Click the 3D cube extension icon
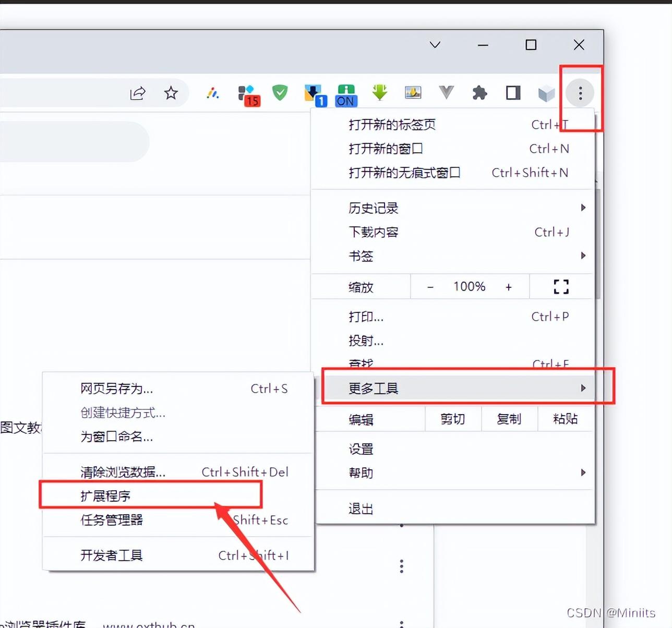Screen dimensions: 672x628 tap(546, 94)
